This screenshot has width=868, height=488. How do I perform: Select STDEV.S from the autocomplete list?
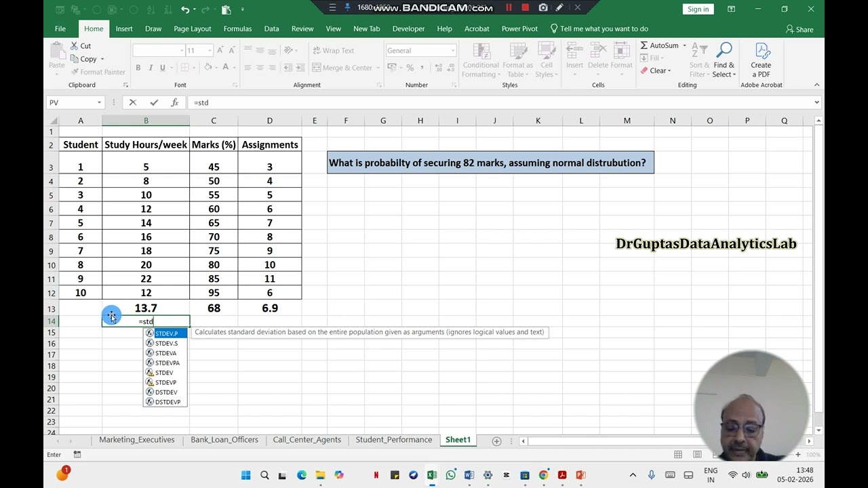pyautogui.click(x=165, y=344)
